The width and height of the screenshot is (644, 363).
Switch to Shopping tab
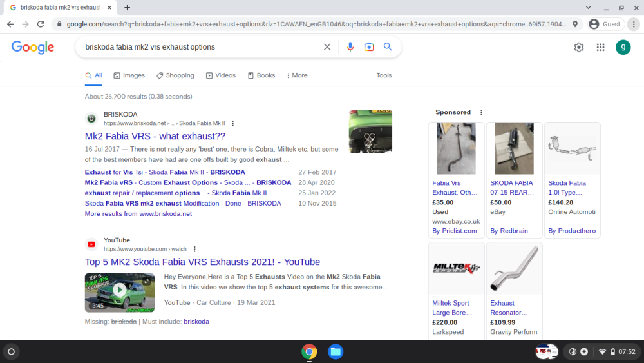[175, 75]
